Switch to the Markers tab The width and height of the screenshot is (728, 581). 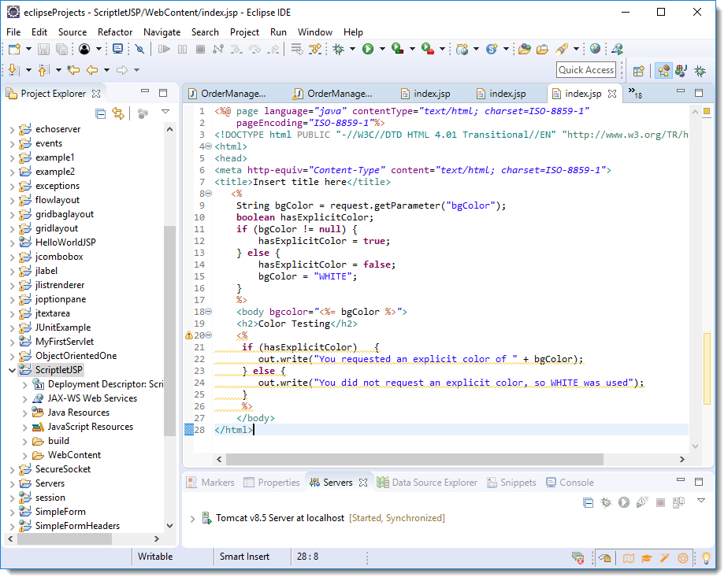[210, 483]
